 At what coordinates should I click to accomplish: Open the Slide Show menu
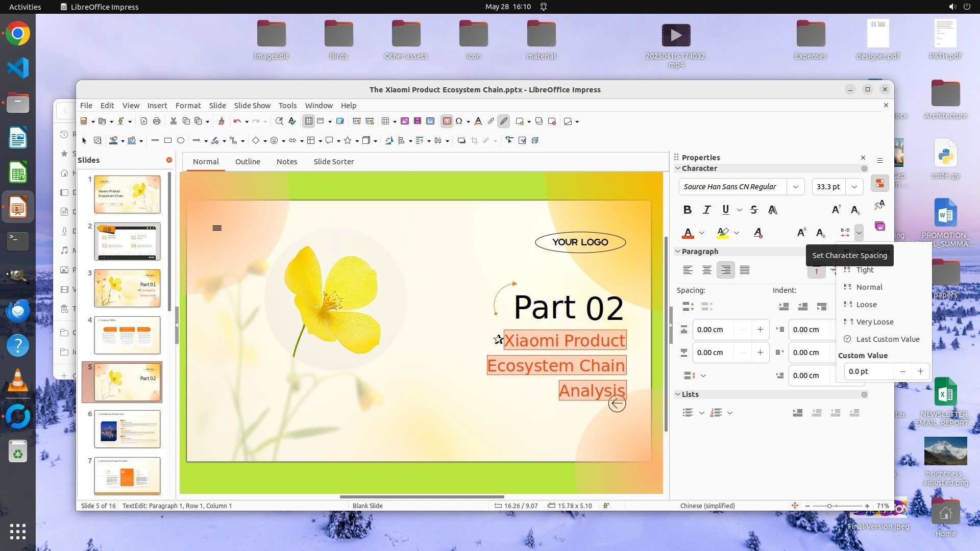252,105
